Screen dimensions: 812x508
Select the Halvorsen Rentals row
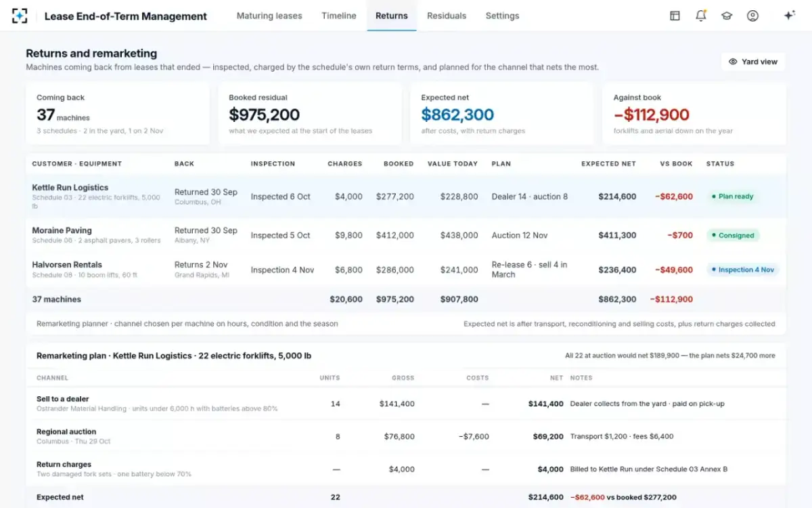pyautogui.click(x=406, y=270)
